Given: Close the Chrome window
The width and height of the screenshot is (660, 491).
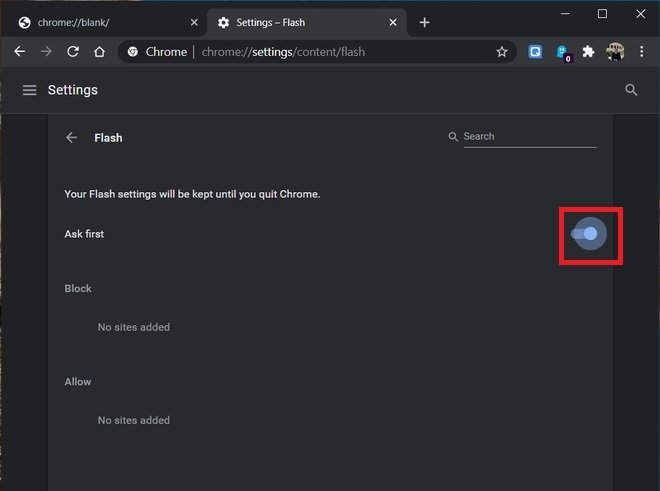Looking at the screenshot, I should 641,13.
